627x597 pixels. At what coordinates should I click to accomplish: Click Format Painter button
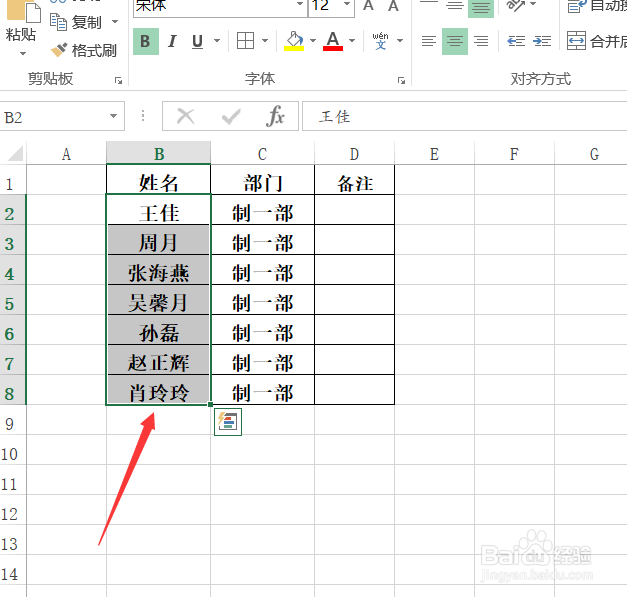[84, 50]
